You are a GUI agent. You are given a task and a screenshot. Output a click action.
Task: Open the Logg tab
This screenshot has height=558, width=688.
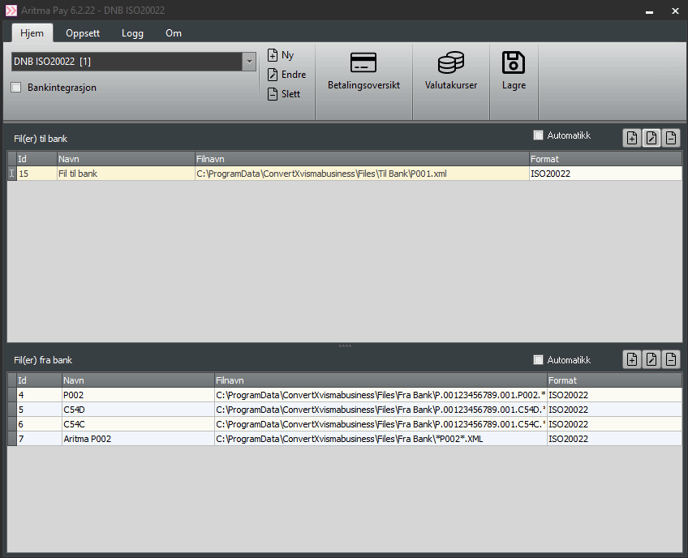[x=132, y=33]
